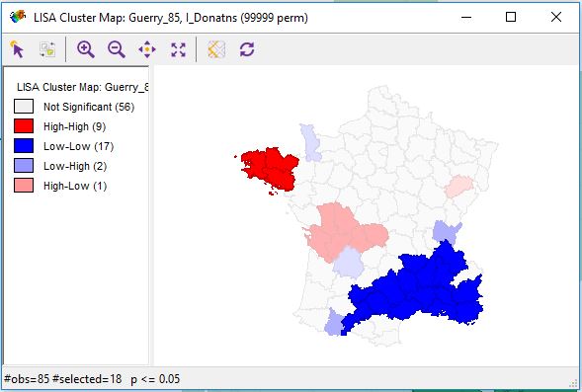This screenshot has width=582, height=392.
Task: Choose the Zoom Out magnifier
Action: [117, 49]
